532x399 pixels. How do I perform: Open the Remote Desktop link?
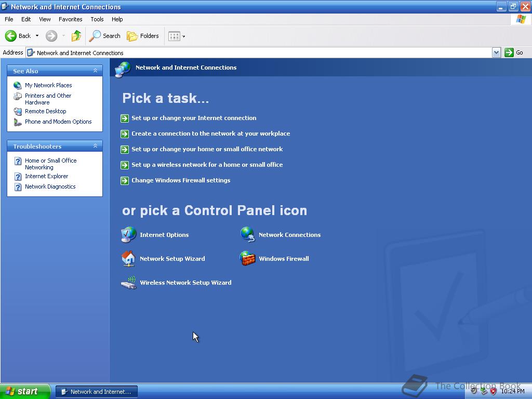(46, 111)
